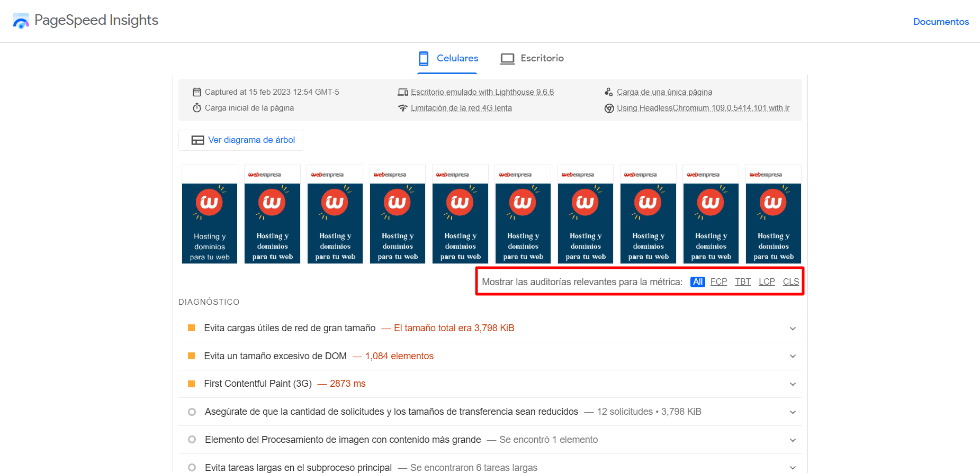
Task: Click orange square icon beside Evita cargas útiles
Action: click(192, 328)
